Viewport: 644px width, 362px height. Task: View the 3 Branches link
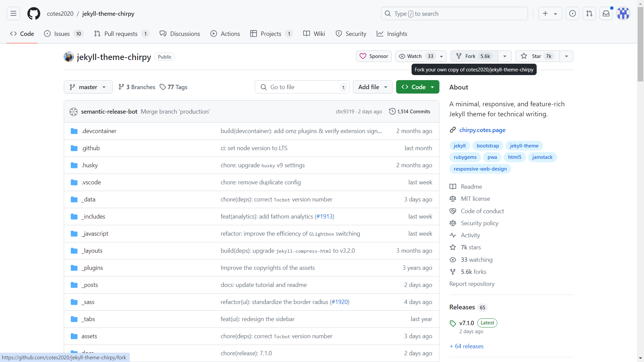(x=137, y=87)
